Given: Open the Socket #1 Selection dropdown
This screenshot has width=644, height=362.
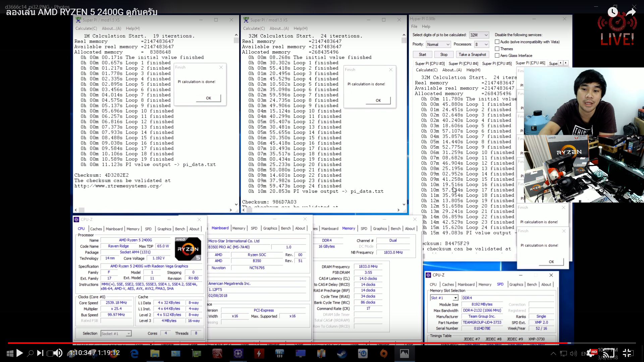Looking at the screenshot, I should [116, 334].
